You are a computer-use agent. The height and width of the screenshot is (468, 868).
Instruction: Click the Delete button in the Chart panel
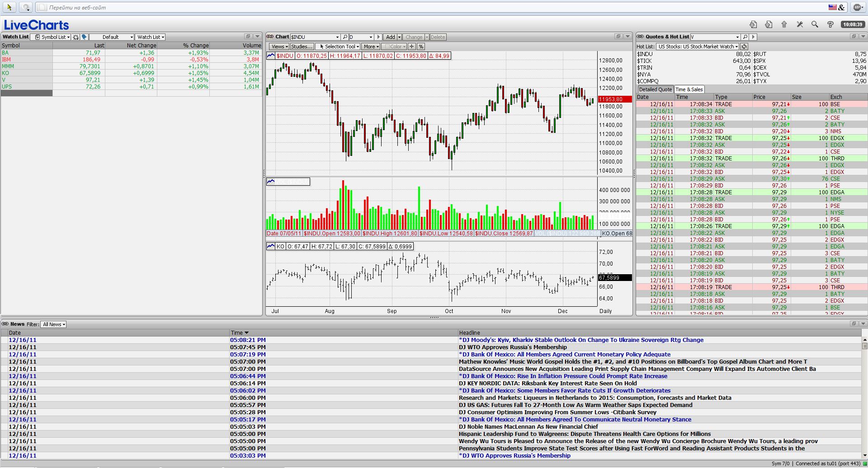(x=438, y=37)
